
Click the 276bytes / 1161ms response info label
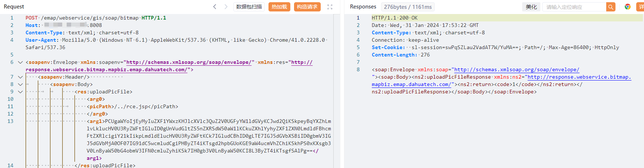coord(408,7)
